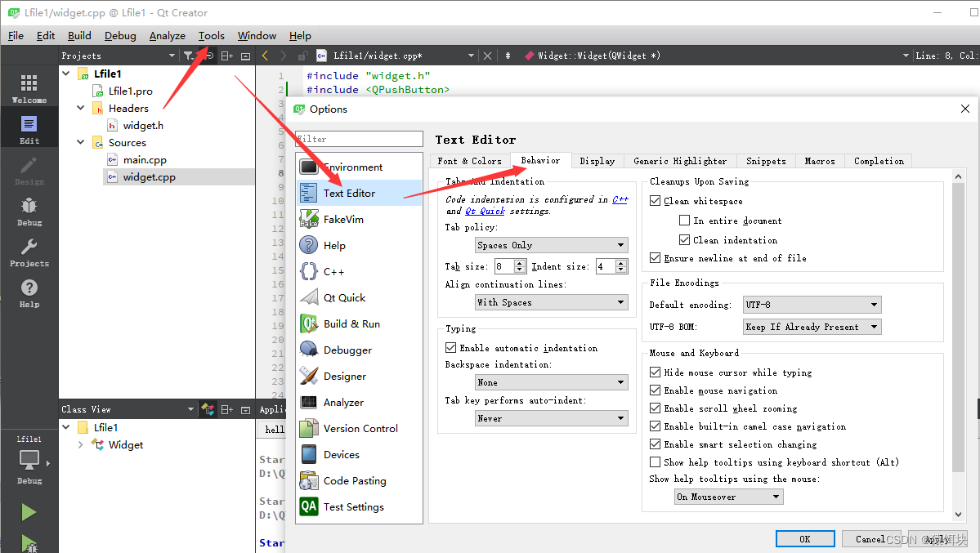The width and height of the screenshot is (980, 553).
Task: Select C++ options category
Action: point(360,272)
